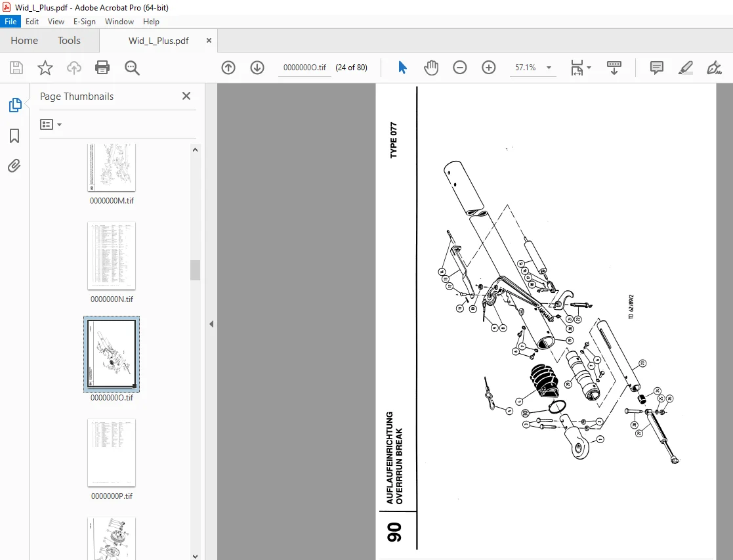This screenshot has width=733, height=560.
Task: Select the 0000000O.tif page thumbnail
Action: 112,354
